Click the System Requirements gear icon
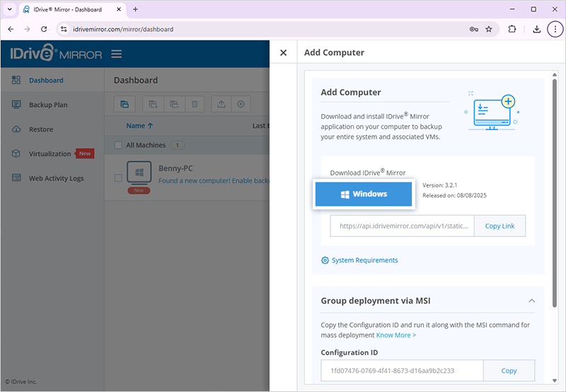The width and height of the screenshot is (566, 392). 325,260
